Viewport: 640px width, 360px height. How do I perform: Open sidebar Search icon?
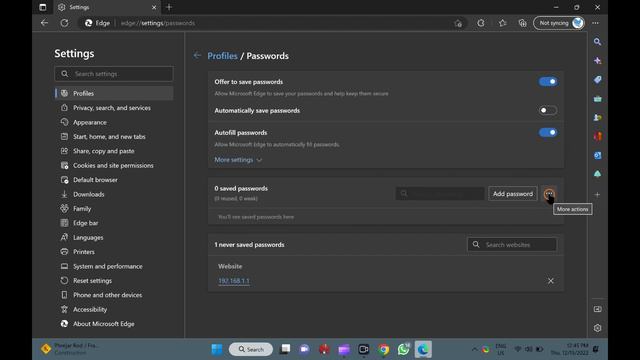pyautogui.click(x=598, y=42)
